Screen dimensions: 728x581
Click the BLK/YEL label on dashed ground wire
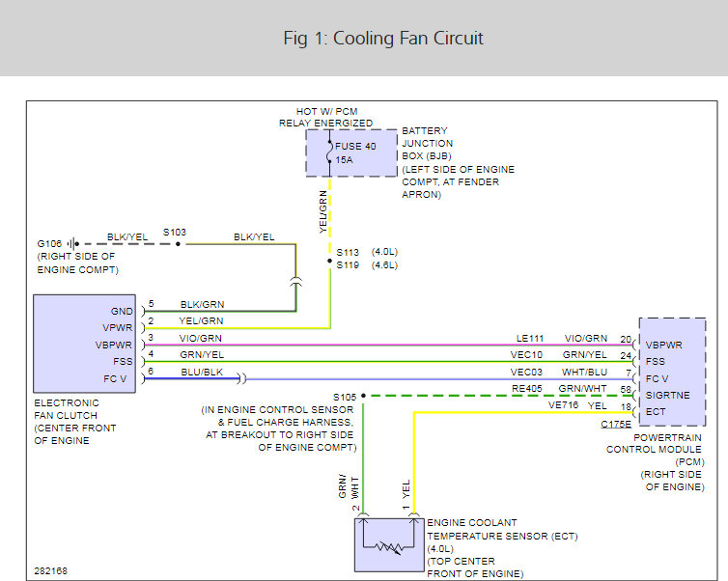(x=127, y=237)
